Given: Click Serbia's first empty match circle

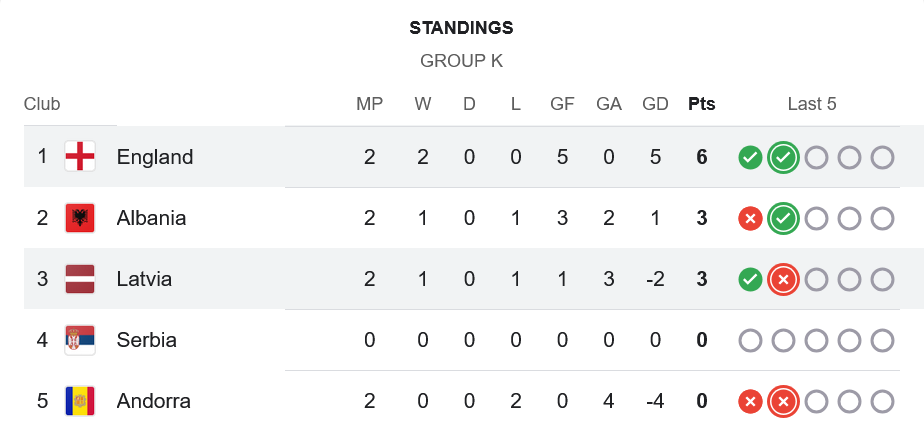Looking at the screenshot, I should pyautogui.click(x=750, y=340).
